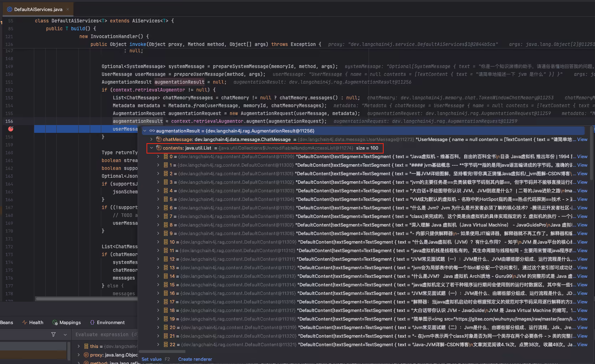Open the Health tab
This screenshot has width=595, height=364.
[x=32, y=322]
